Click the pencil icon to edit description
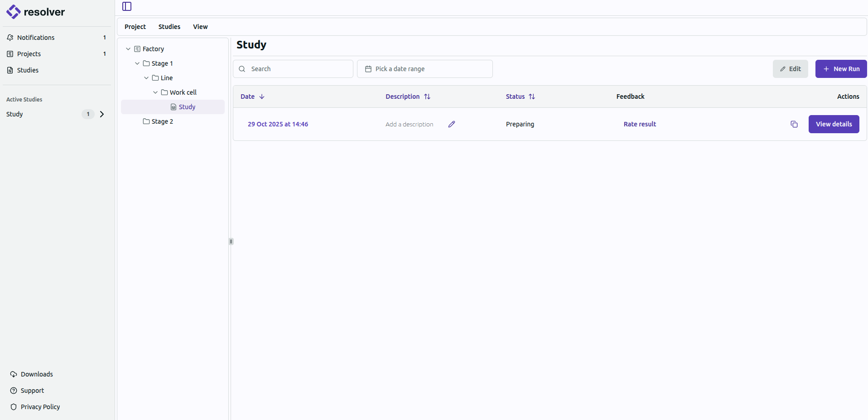The height and width of the screenshot is (420, 868). coord(451,124)
